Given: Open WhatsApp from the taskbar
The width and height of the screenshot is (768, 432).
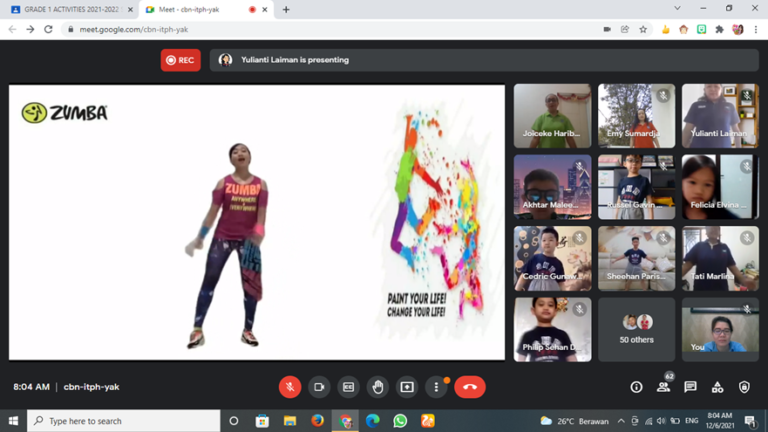Looking at the screenshot, I should tap(400, 421).
